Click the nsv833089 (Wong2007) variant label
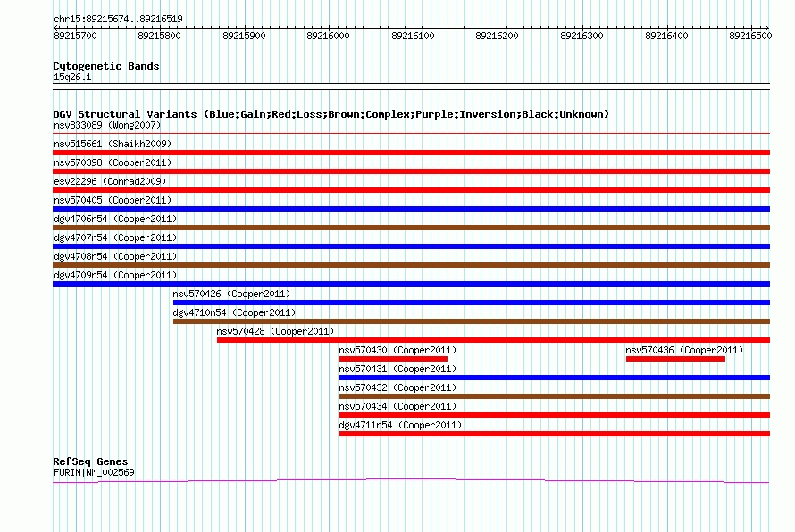Viewport: 795px width, 532px height. (x=107, y=125)
